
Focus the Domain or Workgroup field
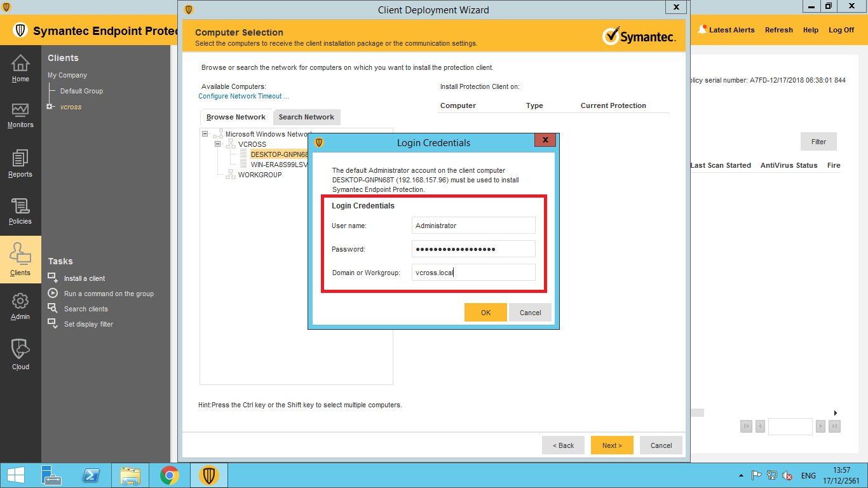click(473, 273)
